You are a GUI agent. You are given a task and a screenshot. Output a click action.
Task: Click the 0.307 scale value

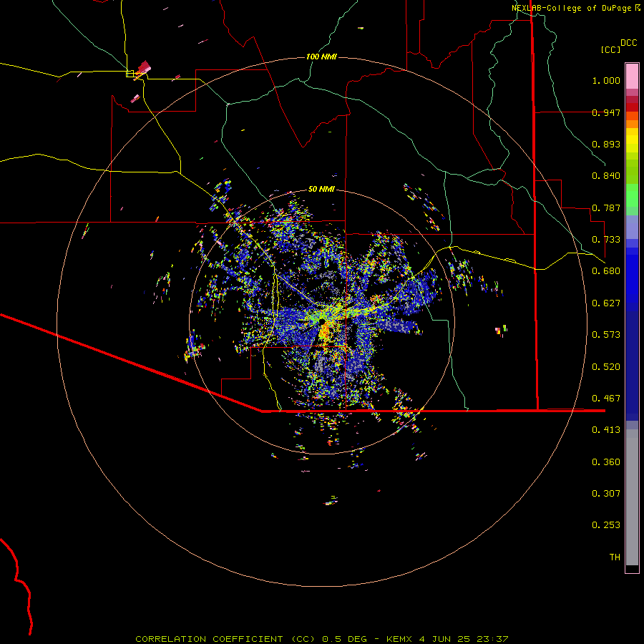pos(606,494)
